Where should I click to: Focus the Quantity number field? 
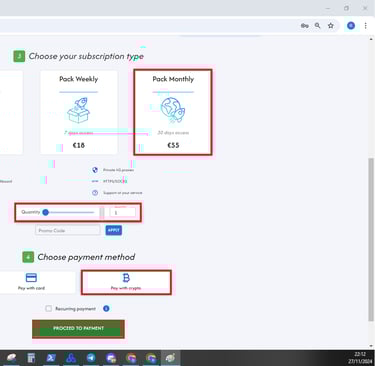[x=123, y=212]
